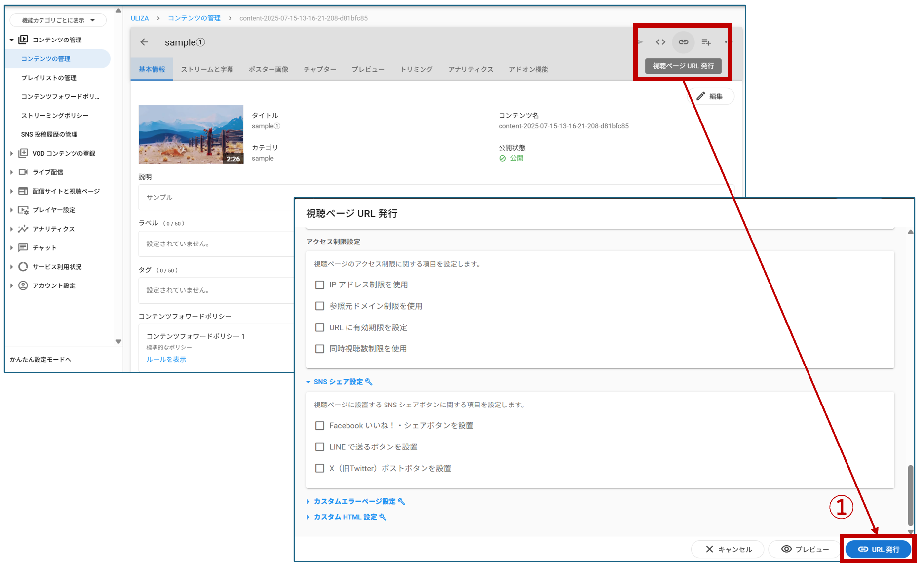Screen dimensions: 924x569
Task: Click the キャンセル button
Action: click(728, 549)
